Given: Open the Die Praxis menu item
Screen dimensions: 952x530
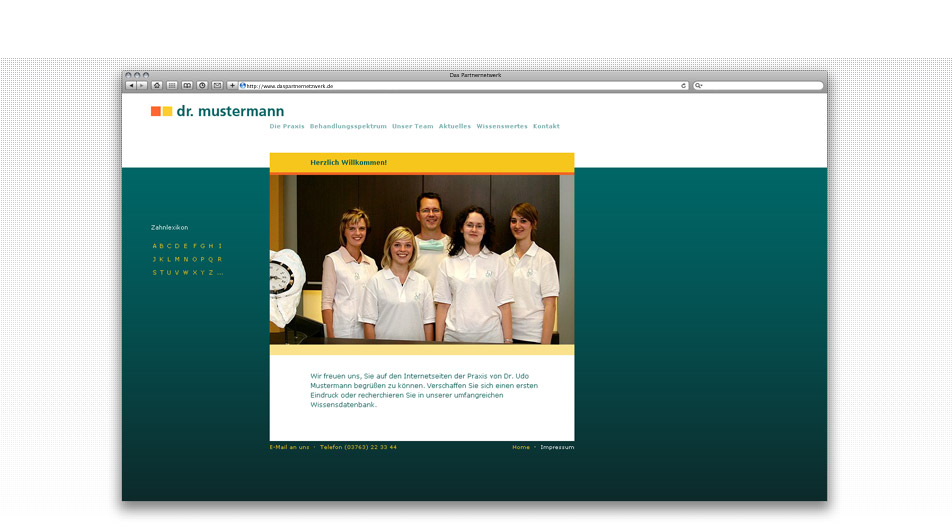Looking at the screenshot, I should click(287, 127).
